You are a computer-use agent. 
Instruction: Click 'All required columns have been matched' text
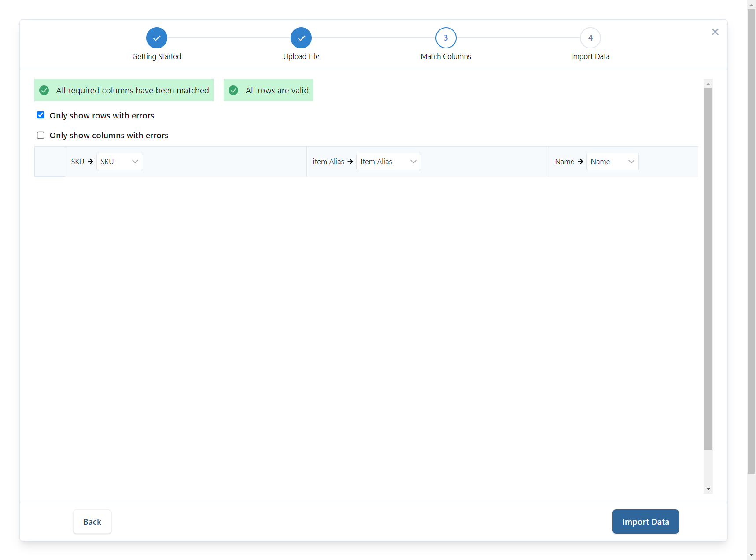(133, 90)
